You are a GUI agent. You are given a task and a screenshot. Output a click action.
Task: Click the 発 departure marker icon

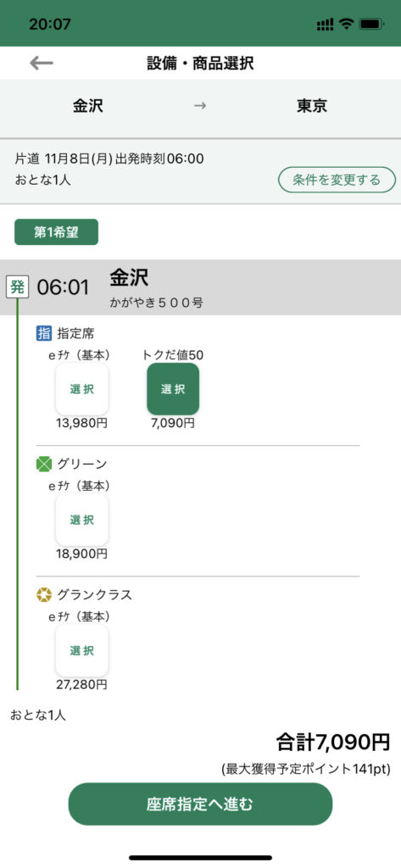click(x=17, y=287)
